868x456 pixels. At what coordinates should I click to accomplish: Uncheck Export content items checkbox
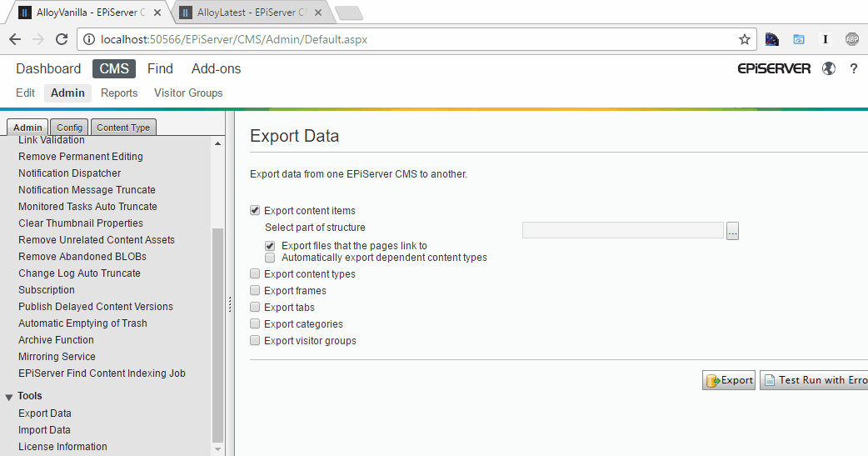point(255,211)
